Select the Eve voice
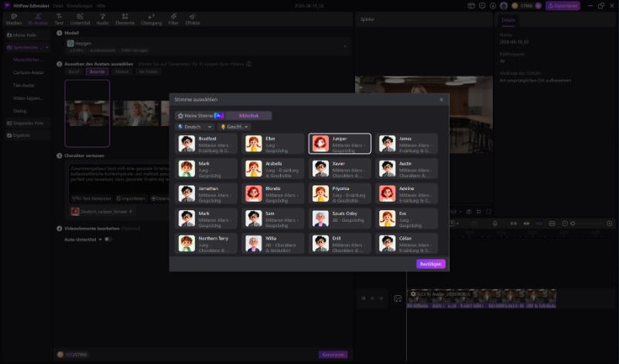This screenshot has width=619, height=364. [x=407, y=219]
